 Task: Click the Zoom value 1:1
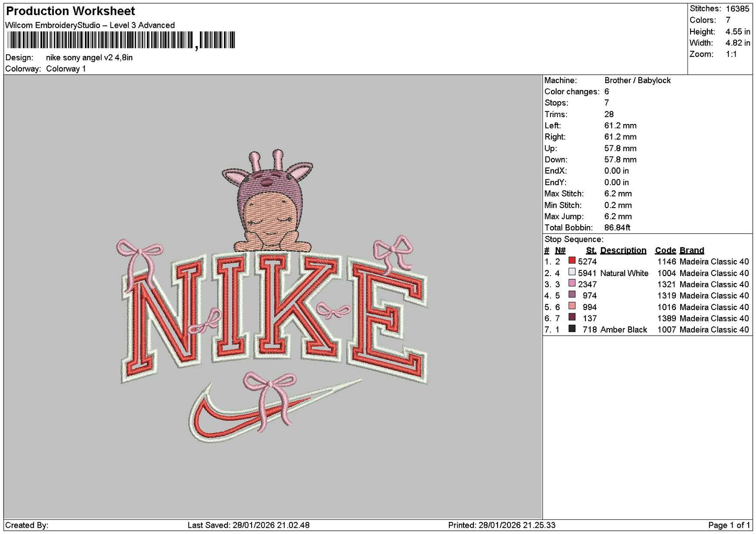[731, 54]
